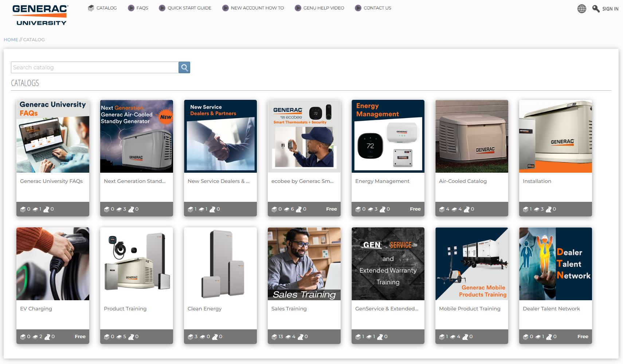Click courses icon on Generac University FAQs card

23,209
